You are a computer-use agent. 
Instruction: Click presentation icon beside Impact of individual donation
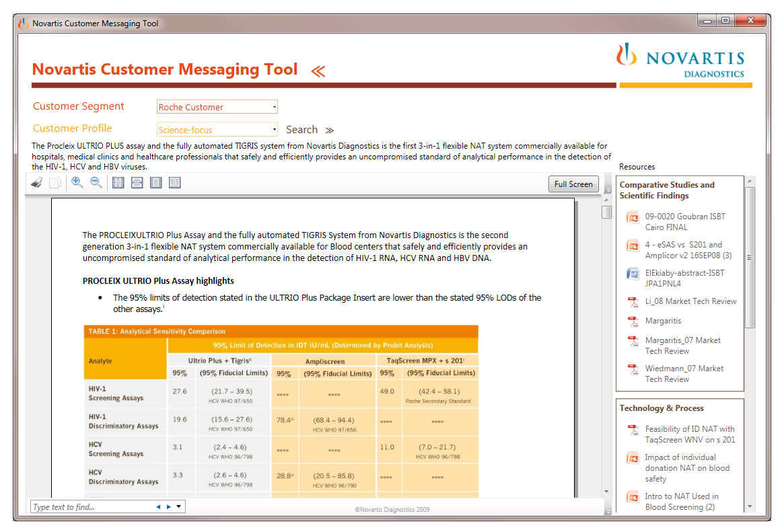[x=633, y=459]
